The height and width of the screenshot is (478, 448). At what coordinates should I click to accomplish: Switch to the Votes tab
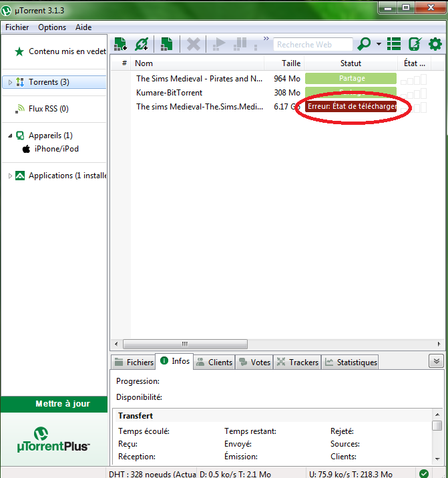tap(254, 362)
